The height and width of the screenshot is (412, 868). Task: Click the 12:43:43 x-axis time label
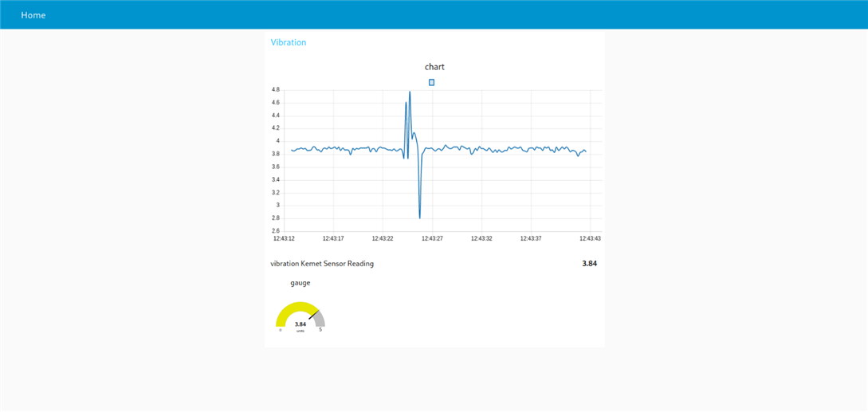[590, 238]
